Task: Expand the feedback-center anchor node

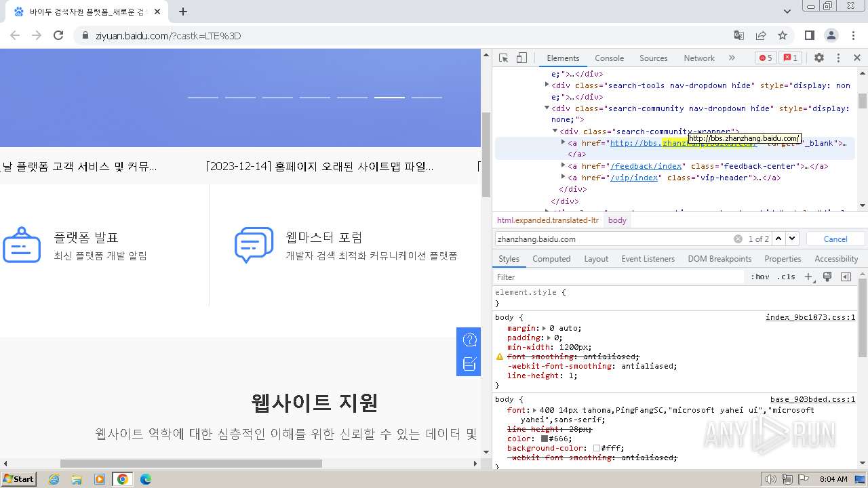Action: [564, 165]
